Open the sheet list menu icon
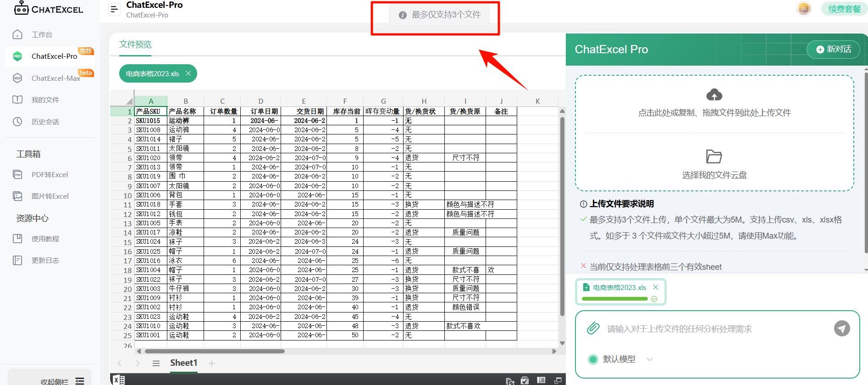The width and height of the screenshot is (868, 385). (156, 363)
